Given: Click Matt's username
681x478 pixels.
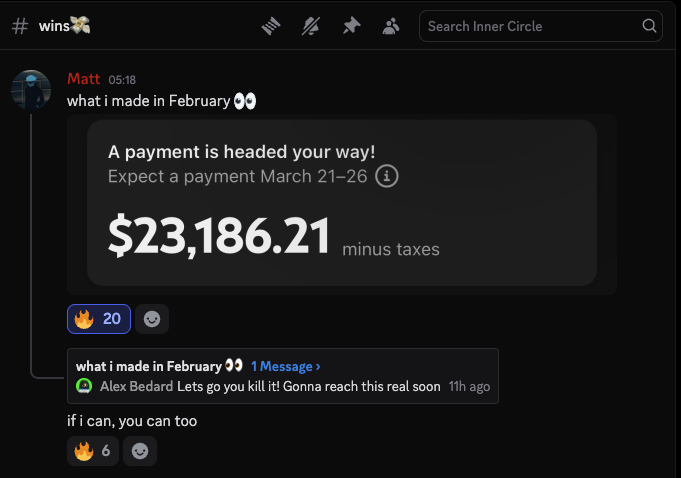Looking at the screenshot, I should pos(84,79).
